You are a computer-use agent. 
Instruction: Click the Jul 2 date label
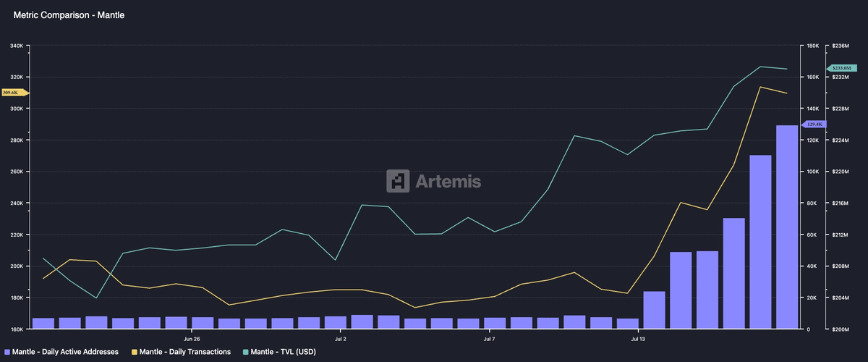tap(341, 338)
